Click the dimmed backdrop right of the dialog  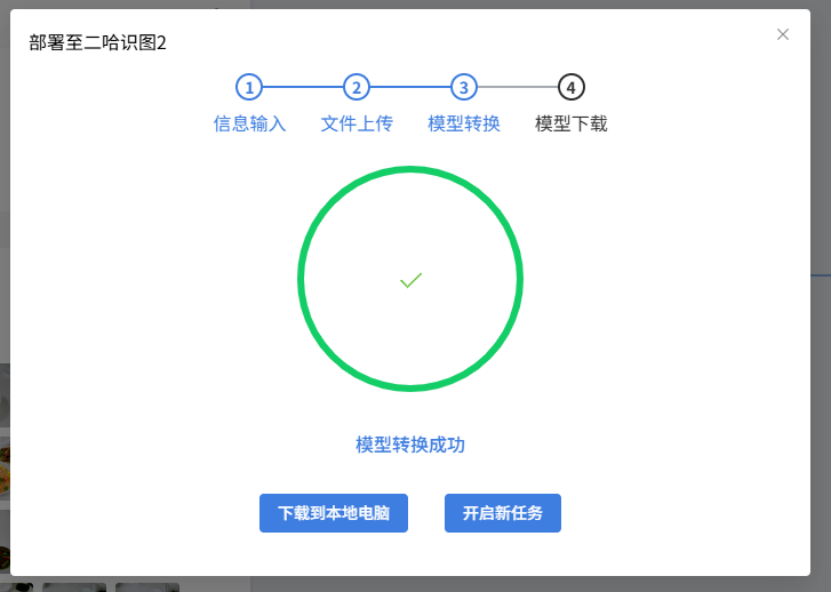click(821, 400)
